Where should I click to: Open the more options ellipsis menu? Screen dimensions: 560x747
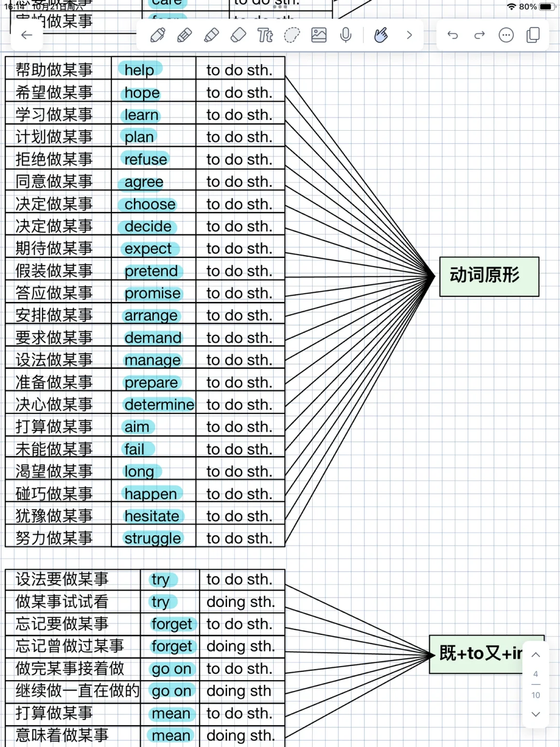[x=506, y=35]
